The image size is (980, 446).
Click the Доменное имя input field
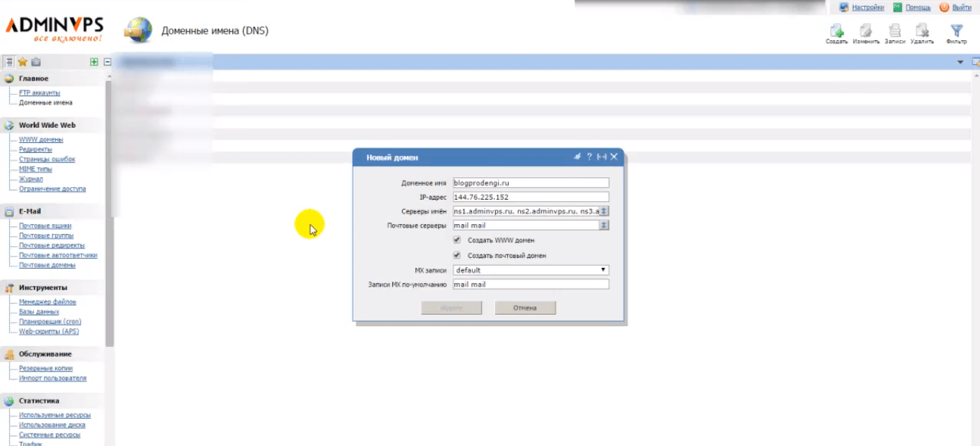(531, 183)
